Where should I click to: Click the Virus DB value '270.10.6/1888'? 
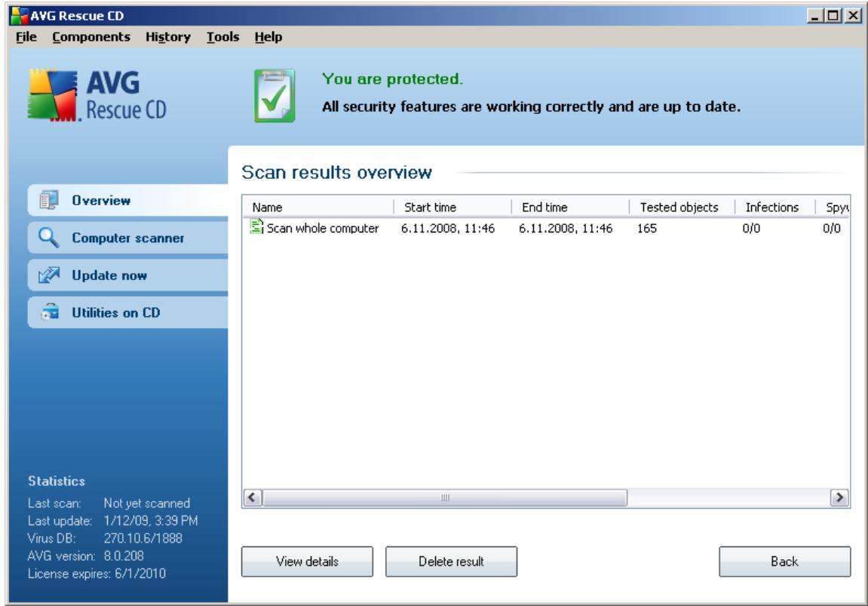(x=143, y=538)
